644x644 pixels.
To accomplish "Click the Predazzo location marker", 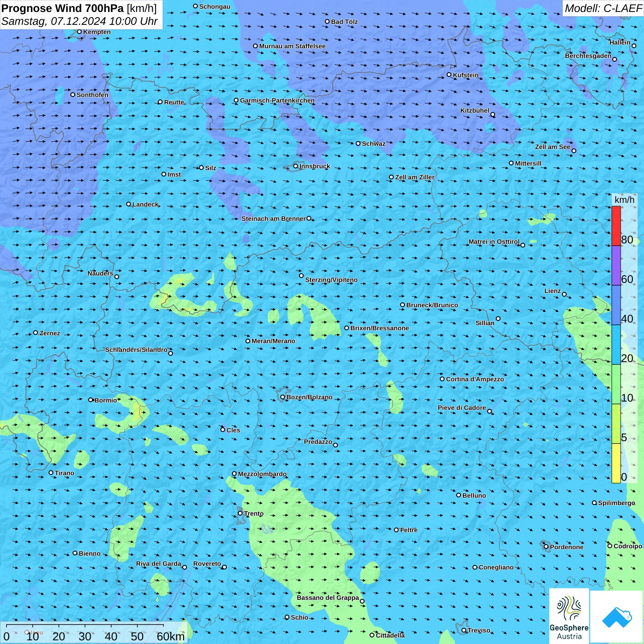I will pyautogui.click(x=335, y=445).
